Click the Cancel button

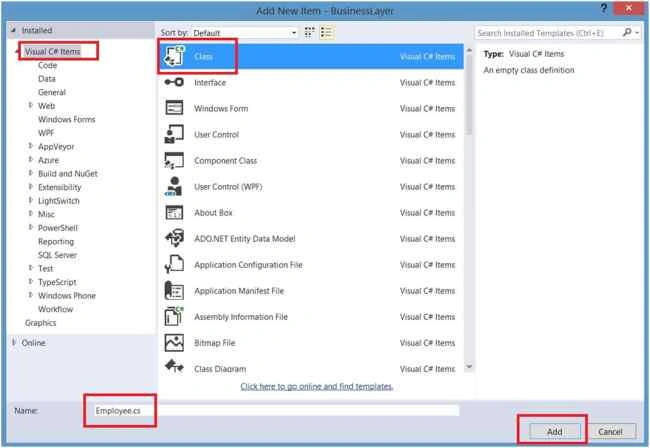pos(610,431)
